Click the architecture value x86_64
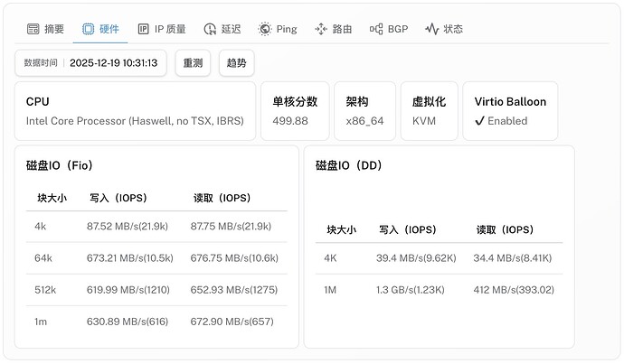Viewport: 624px width, 364px height. click(x=364, y=121)
